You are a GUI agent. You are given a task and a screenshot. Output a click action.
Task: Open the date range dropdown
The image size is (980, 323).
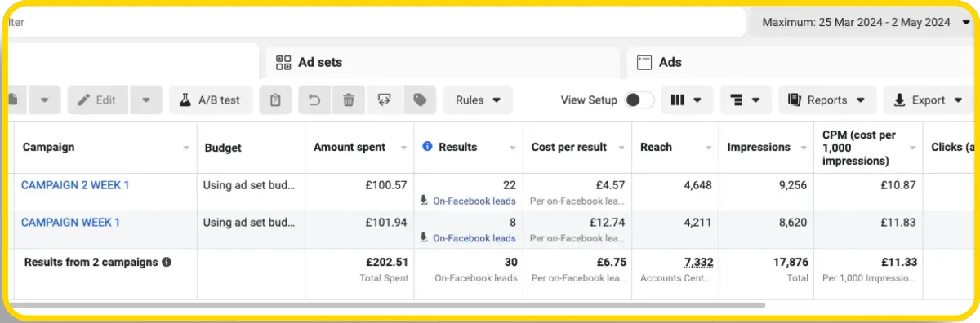tap(862, 22)
